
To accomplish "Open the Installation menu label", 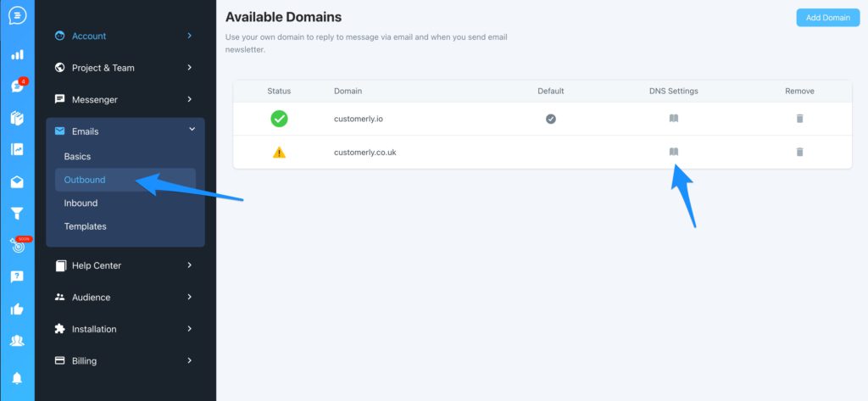I will click(94, 329).
